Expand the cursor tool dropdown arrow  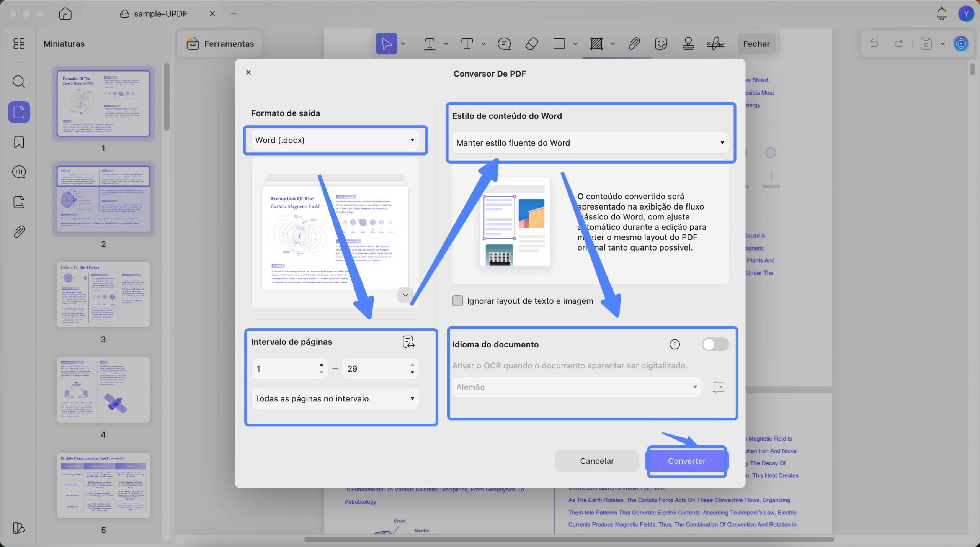point(403,44)
